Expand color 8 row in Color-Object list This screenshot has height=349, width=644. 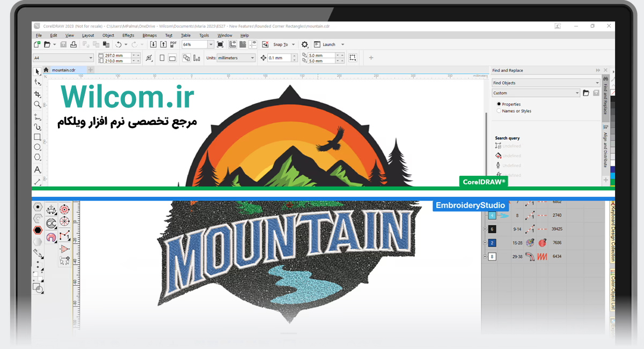click(x=485, y=257)
